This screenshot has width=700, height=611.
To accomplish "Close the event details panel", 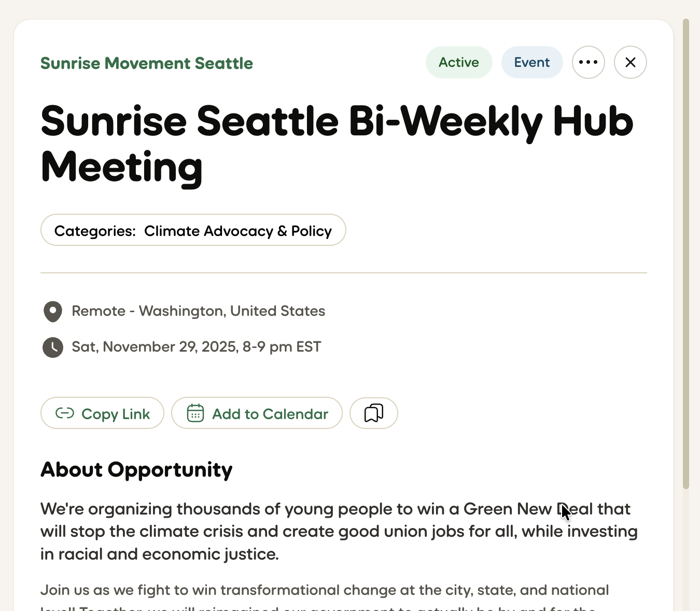I will (x=630, y=62).
